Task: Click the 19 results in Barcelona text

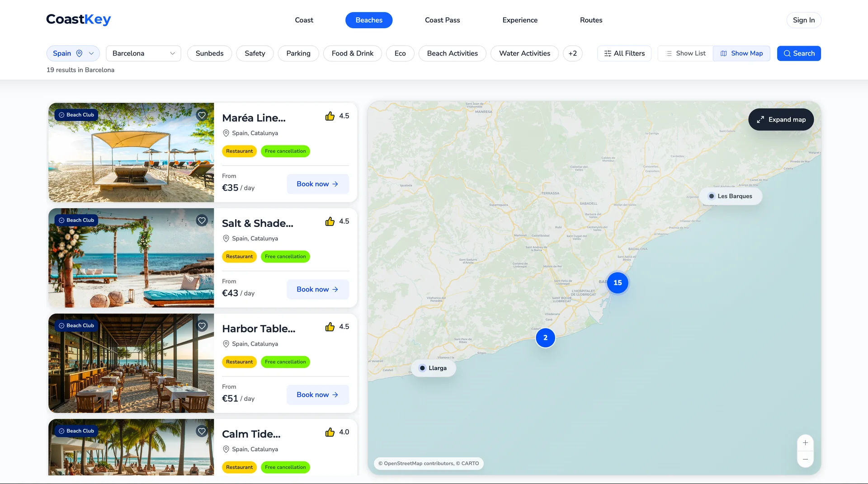Action: (80, 70)
